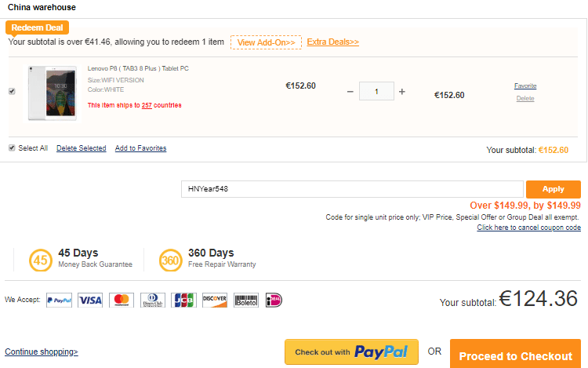Open the Lenovo P8 tablet thumbnail
The width and height of the screenshot is (588, 368).
point(52,93)
